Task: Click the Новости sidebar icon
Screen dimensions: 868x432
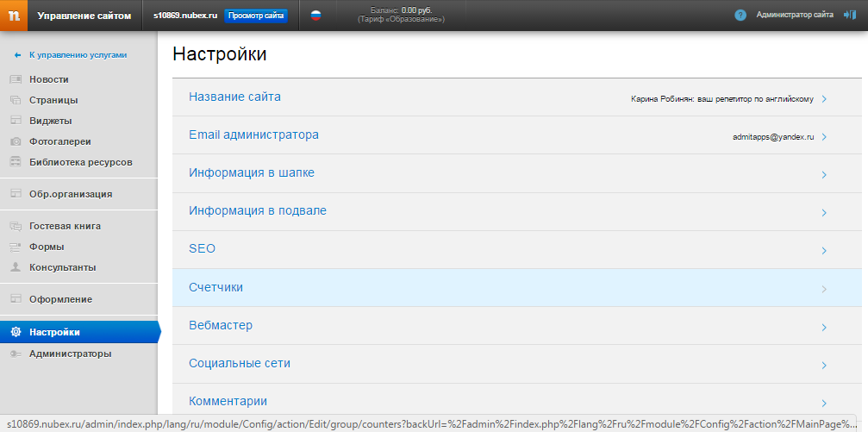Action: point(16,79)
